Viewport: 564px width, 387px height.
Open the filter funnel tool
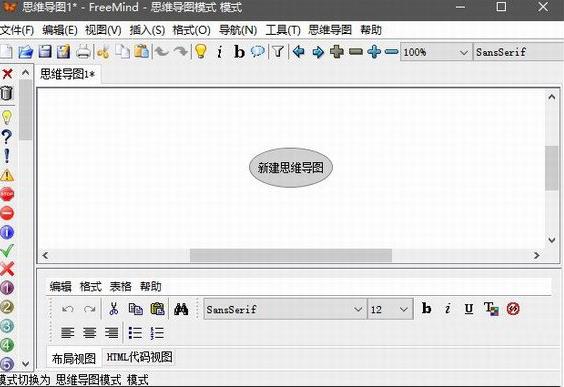pos(277,52)
